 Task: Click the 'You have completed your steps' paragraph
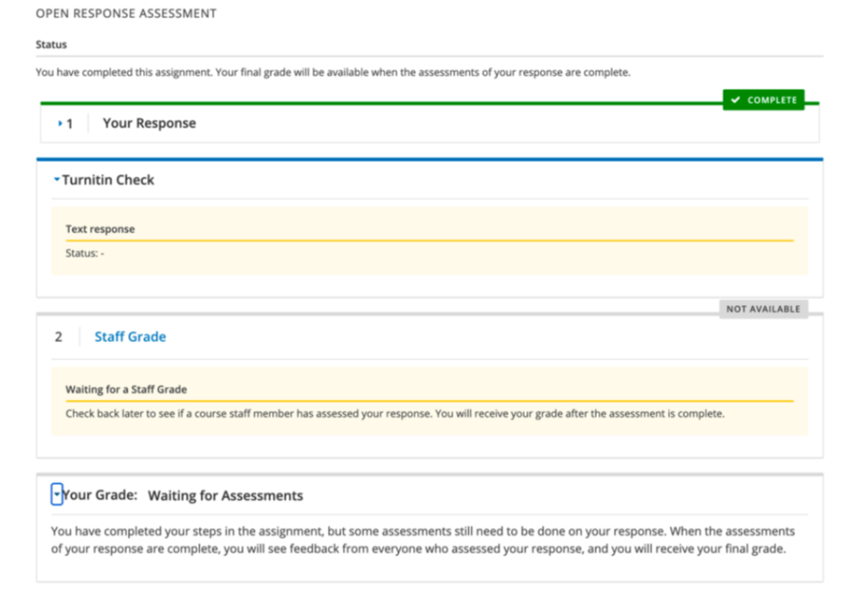[x=424, y=540]
